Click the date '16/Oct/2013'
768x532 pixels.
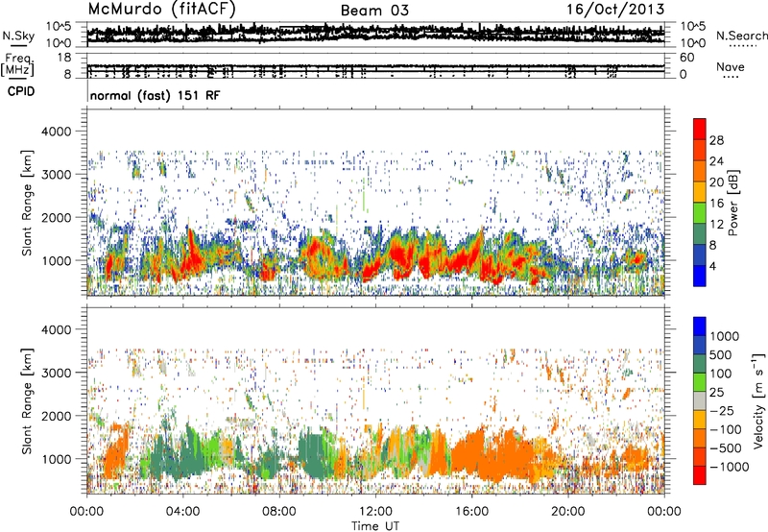point(615,10)
